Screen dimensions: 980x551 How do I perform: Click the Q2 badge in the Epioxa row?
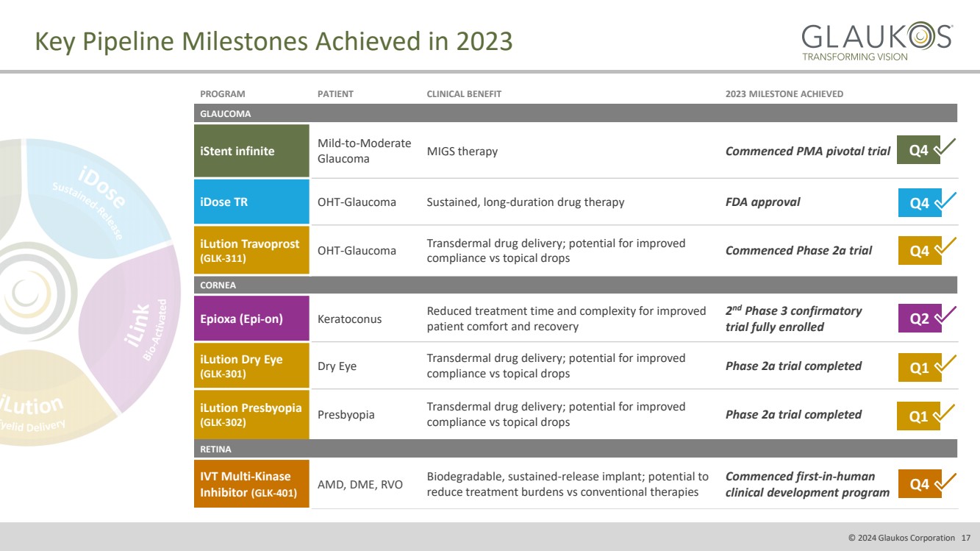click(x=919, y=319)
